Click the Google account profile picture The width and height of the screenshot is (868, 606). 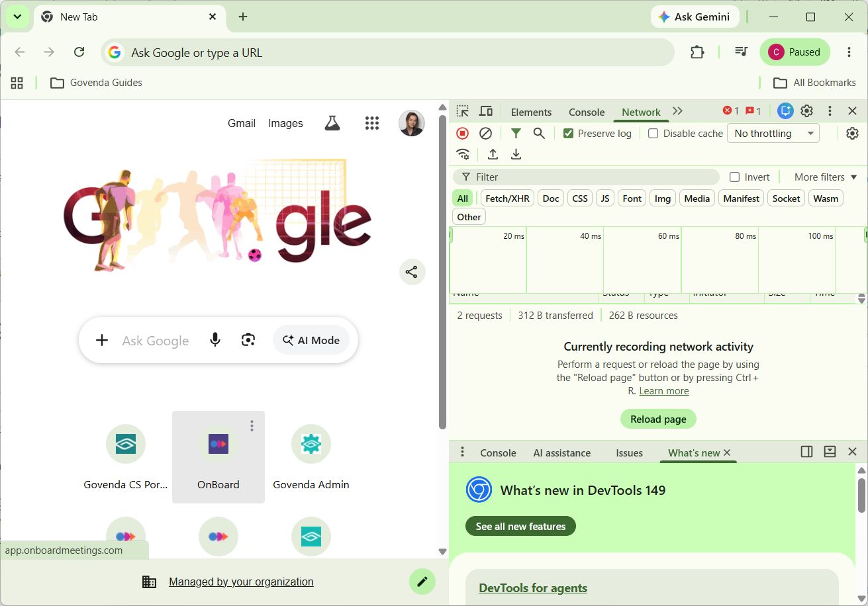pos(411,123)
